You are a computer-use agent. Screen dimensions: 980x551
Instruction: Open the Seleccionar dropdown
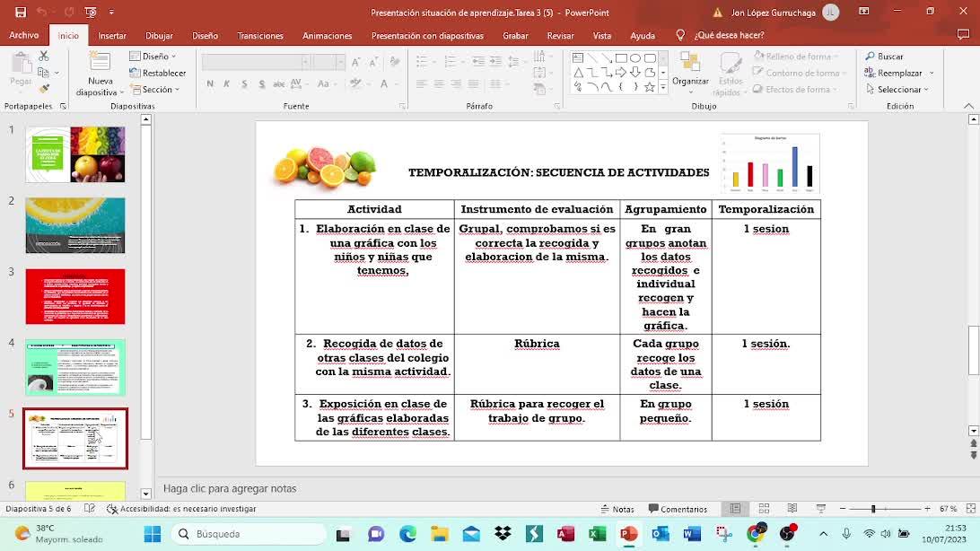897,90
